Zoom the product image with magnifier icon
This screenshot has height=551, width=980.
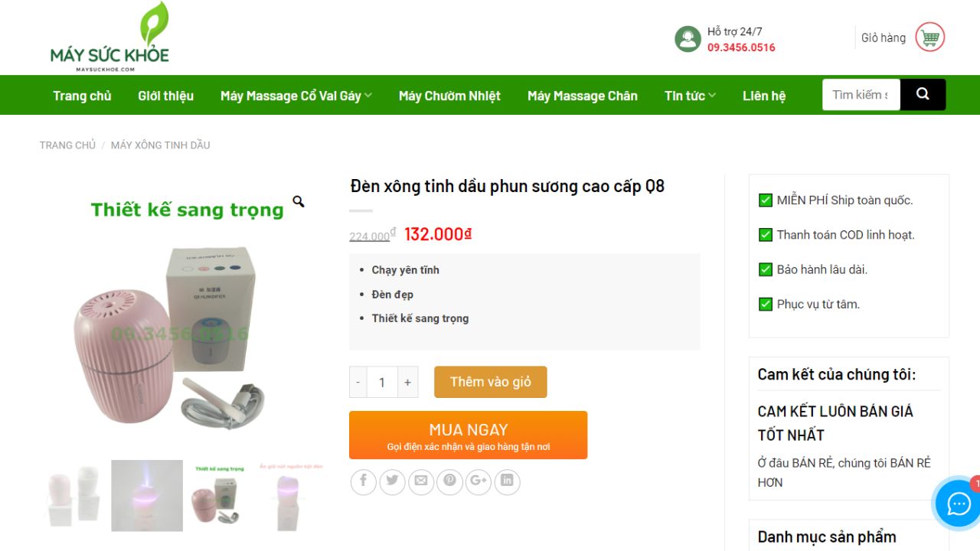pyautogui.click(x=299, y=202)
